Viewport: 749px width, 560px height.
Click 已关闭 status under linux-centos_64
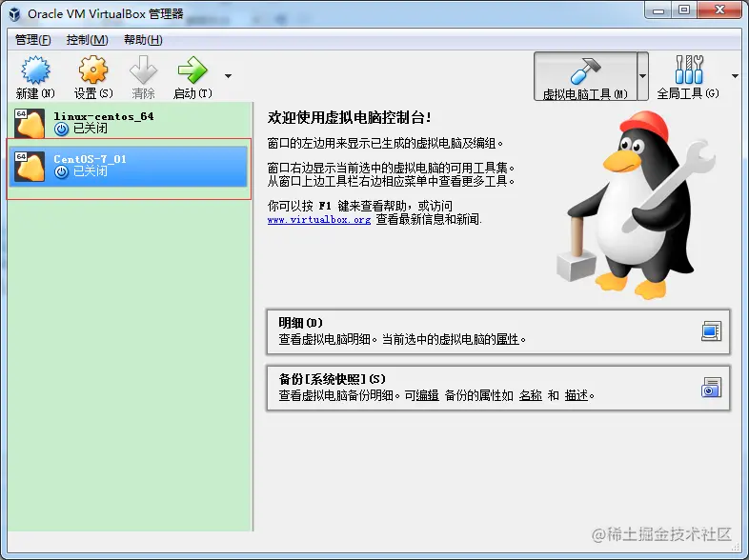click(x=91, y=129)
